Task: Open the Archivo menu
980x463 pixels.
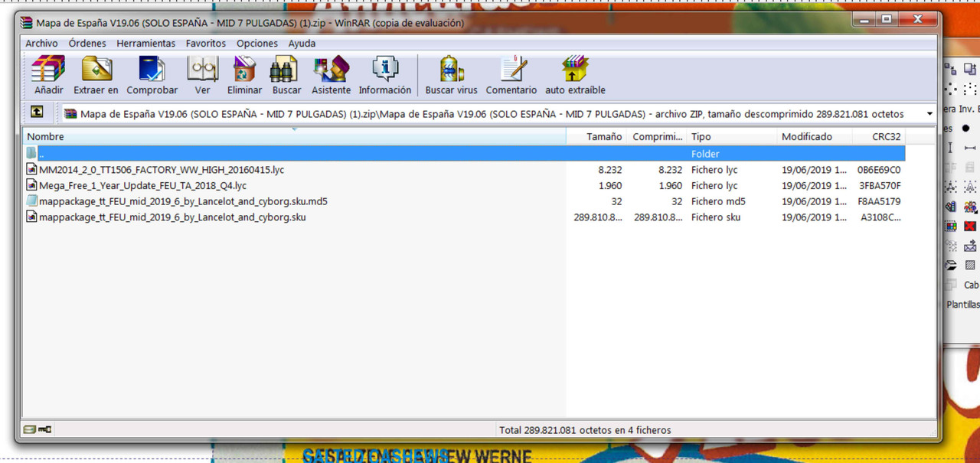Action: point(41,44)
